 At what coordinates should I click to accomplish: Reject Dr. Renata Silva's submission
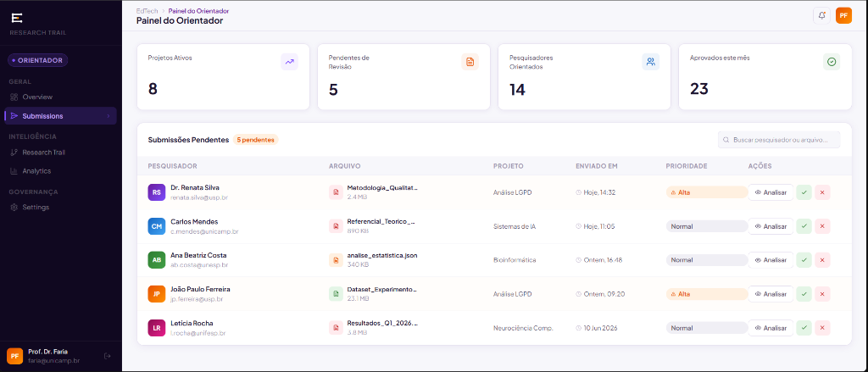[x=822, y=192]
